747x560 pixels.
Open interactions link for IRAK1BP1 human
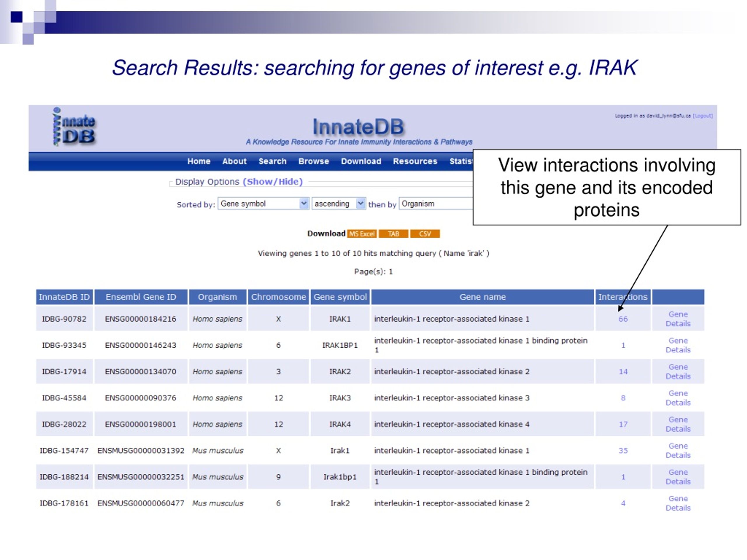pyautogui.click(x=623, y=345)
